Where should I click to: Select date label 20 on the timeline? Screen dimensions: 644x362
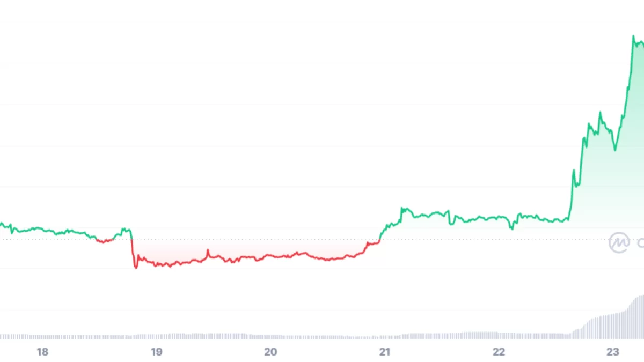tap(271, 352)
